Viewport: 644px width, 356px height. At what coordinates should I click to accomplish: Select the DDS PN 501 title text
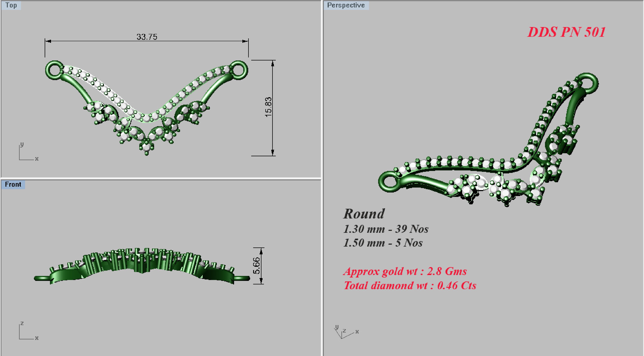(x=566, y=32)
